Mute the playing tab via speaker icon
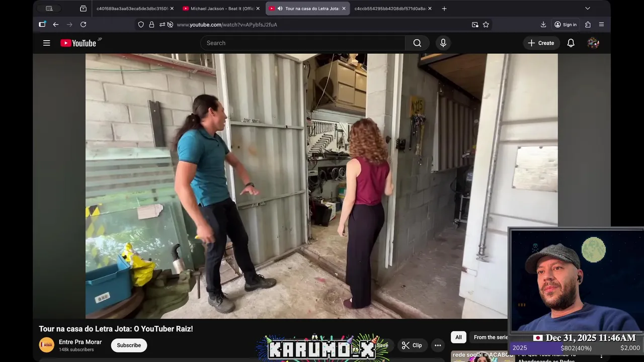The image size is (644, 362). pos(280,9)
